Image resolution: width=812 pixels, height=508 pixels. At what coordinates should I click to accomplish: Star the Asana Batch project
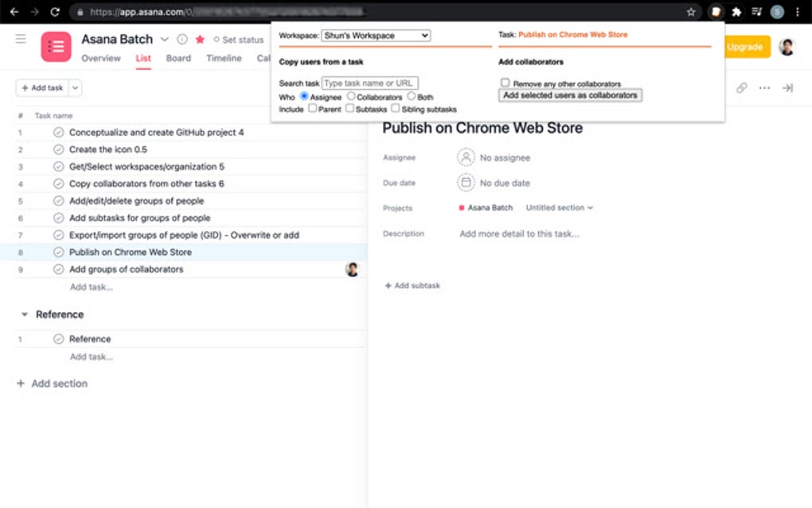pos(199,38)
